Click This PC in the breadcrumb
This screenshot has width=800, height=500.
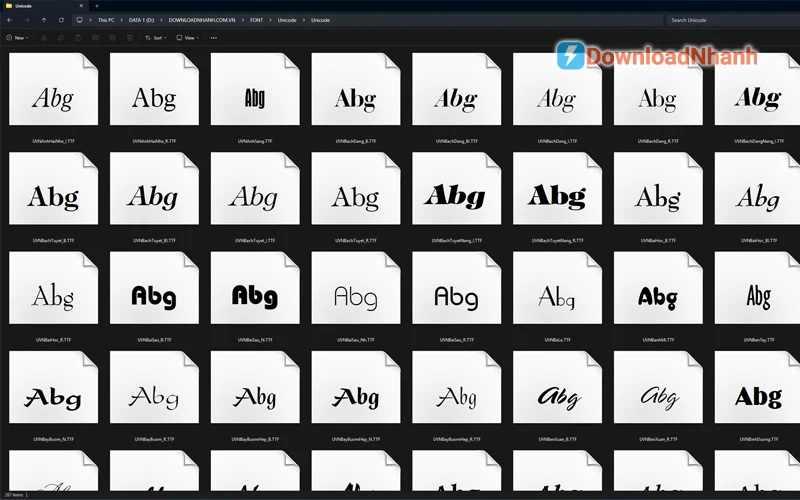(x=106, y=20)
